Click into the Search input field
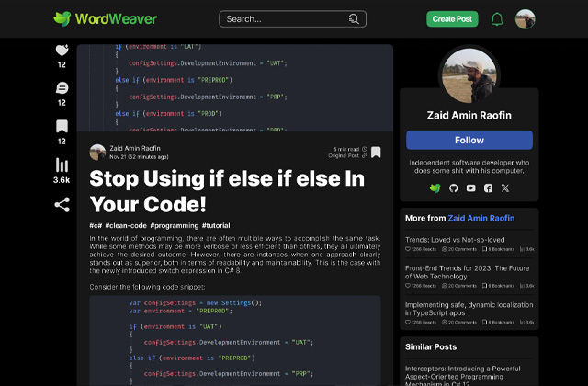Image resolution: width=588 pixels, height=386 pixels. click(283, 19)
